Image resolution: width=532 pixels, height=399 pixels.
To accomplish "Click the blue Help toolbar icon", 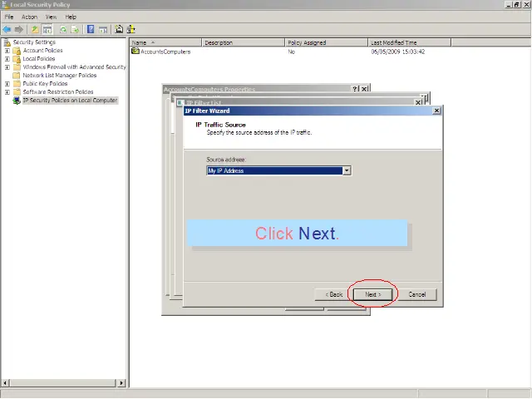I will (91, 29).
